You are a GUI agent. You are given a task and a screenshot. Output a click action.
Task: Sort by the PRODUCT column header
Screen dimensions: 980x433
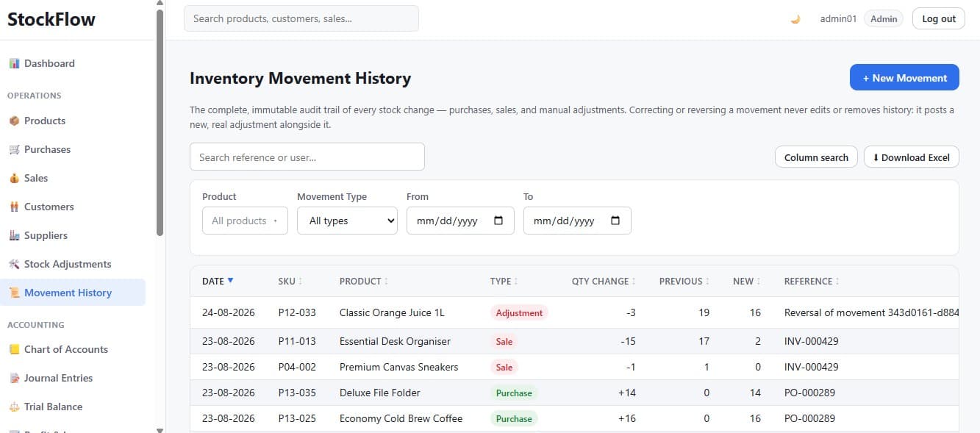pos(364,281)
